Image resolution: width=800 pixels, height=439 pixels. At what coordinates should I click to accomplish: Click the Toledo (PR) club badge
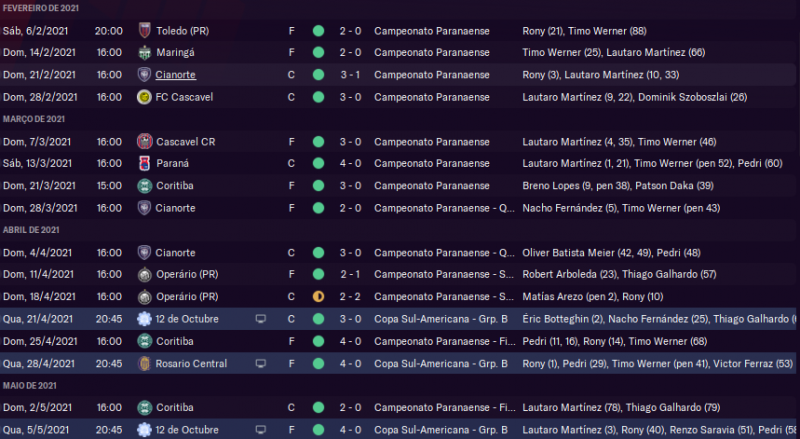tap(144, 31)
